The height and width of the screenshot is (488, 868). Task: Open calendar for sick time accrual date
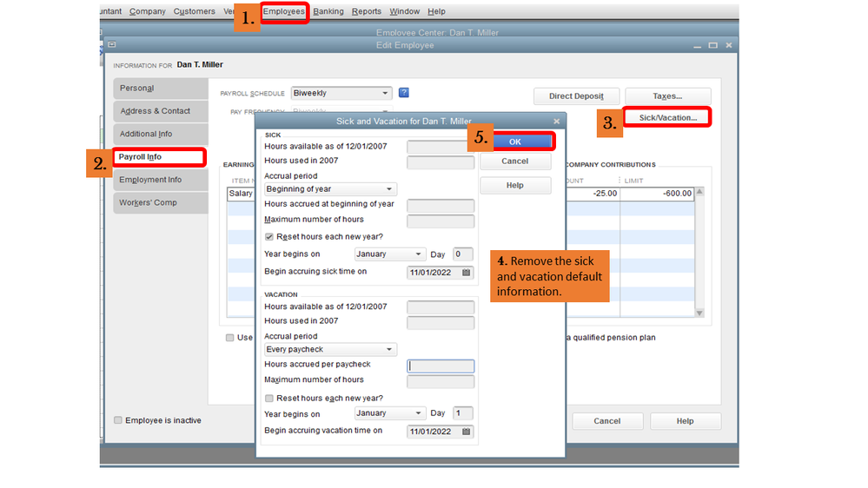point(466,272)
